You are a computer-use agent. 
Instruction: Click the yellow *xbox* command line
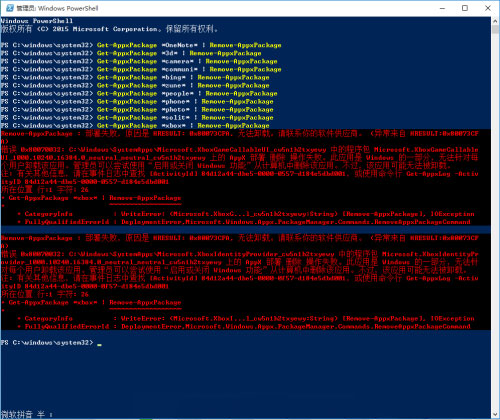(x=135, y=125)
